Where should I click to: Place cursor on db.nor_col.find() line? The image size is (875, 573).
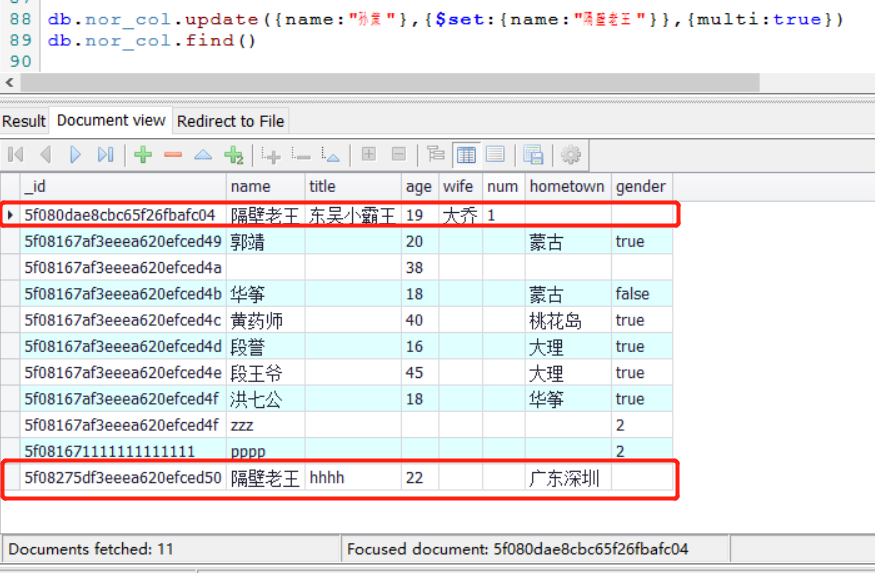[152, 41]
